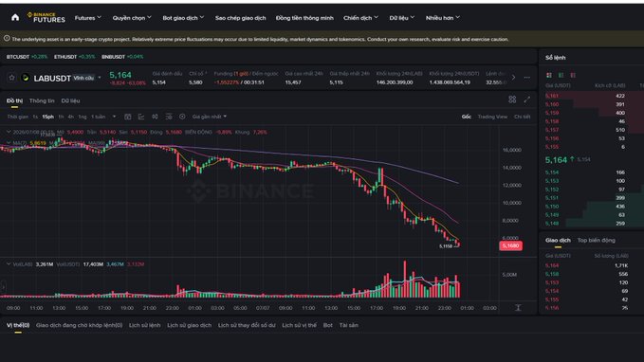Switch chart to Gốc view

[x=466, y=117]
